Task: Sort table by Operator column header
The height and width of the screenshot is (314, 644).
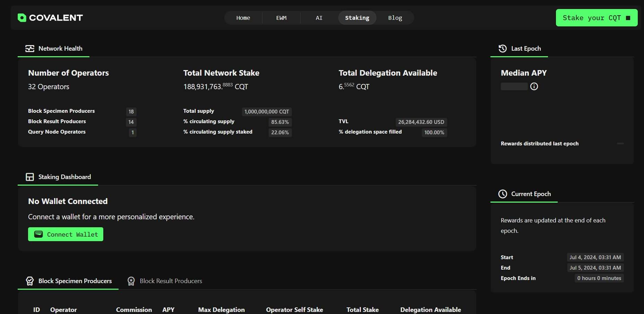Action: [63, 309]
